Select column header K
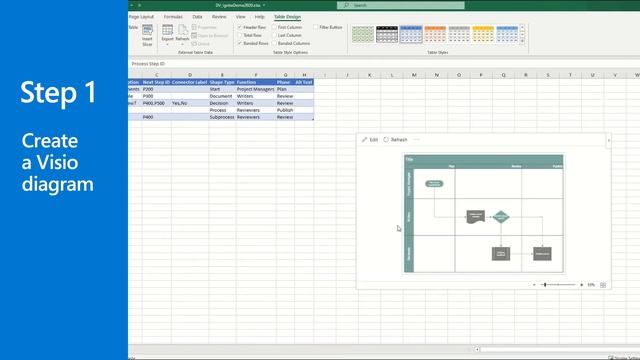This screenshot has width=640, height=360. [x=369, y=75]
